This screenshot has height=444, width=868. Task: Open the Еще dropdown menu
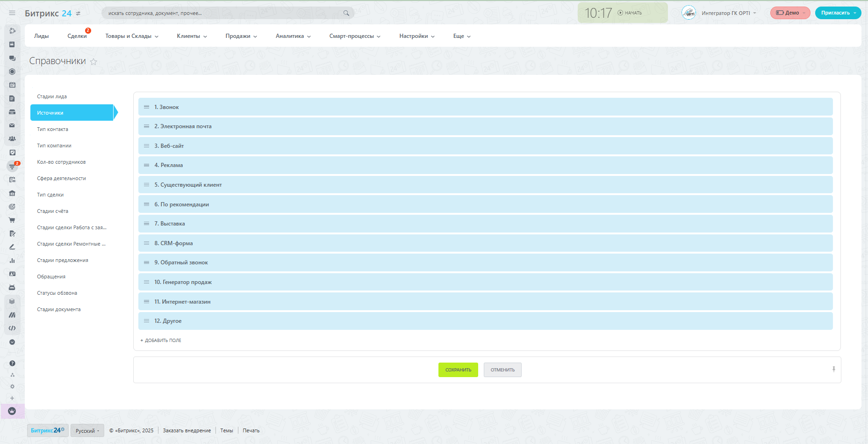coord(462,36)
